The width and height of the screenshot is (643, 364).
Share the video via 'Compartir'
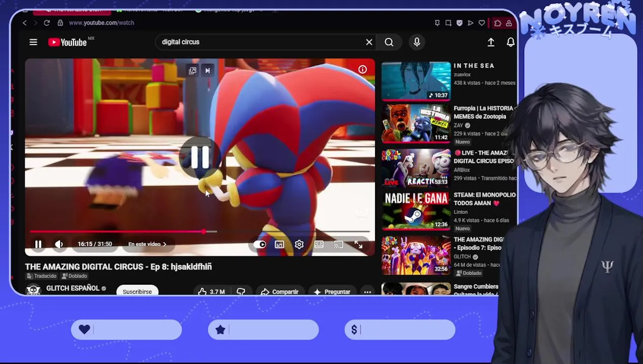(280, 292)
